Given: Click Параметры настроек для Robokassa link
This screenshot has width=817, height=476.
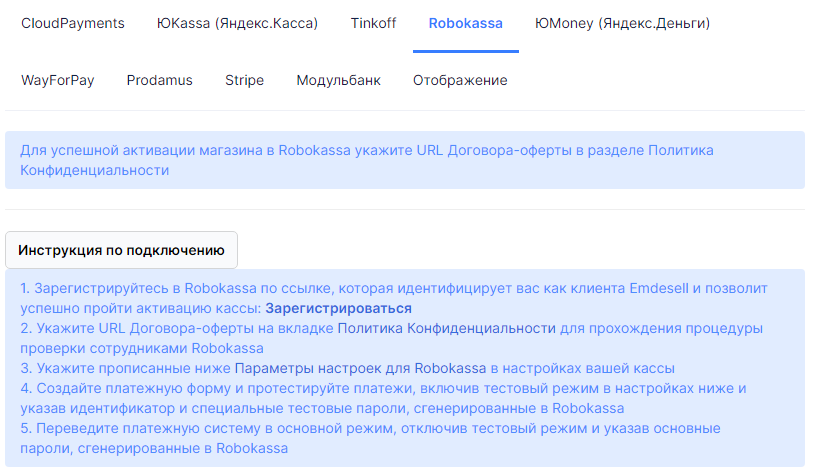Looking at the screenshot, I should point(360,369).
